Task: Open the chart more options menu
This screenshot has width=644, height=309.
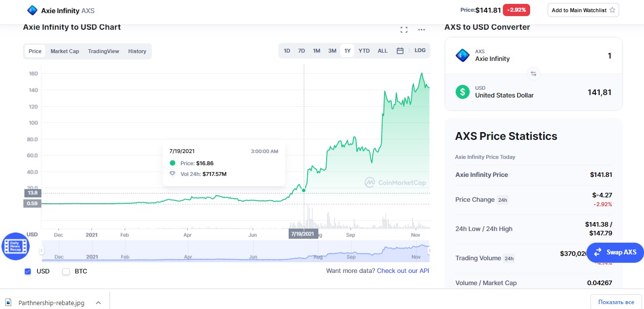Action: pos(422,30)
